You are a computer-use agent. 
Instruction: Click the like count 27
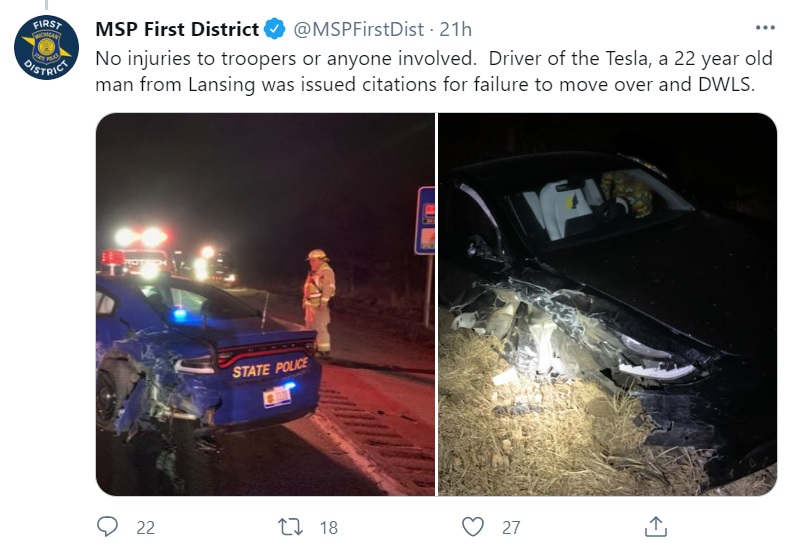(x=509, y=528)
